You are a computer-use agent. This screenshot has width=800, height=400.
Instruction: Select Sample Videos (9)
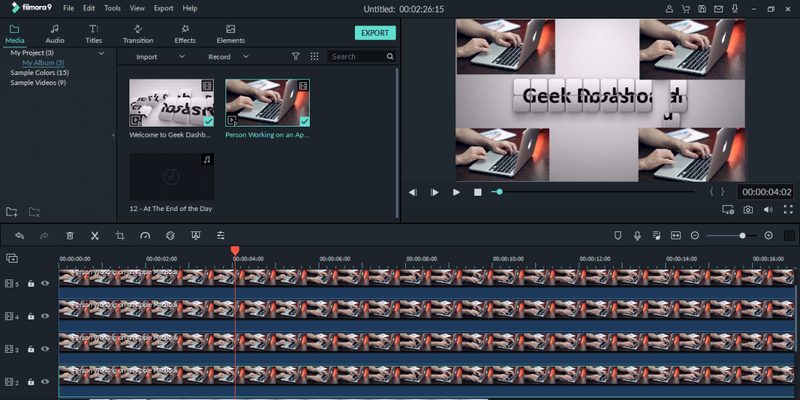[x=38, y=82]
